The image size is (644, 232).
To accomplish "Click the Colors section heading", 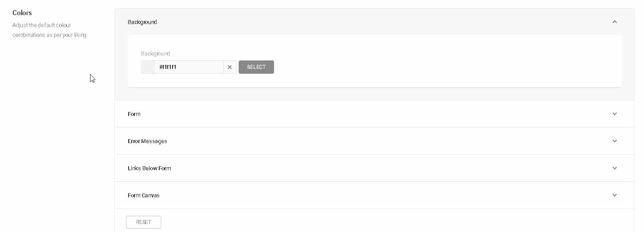I will 22,13.
